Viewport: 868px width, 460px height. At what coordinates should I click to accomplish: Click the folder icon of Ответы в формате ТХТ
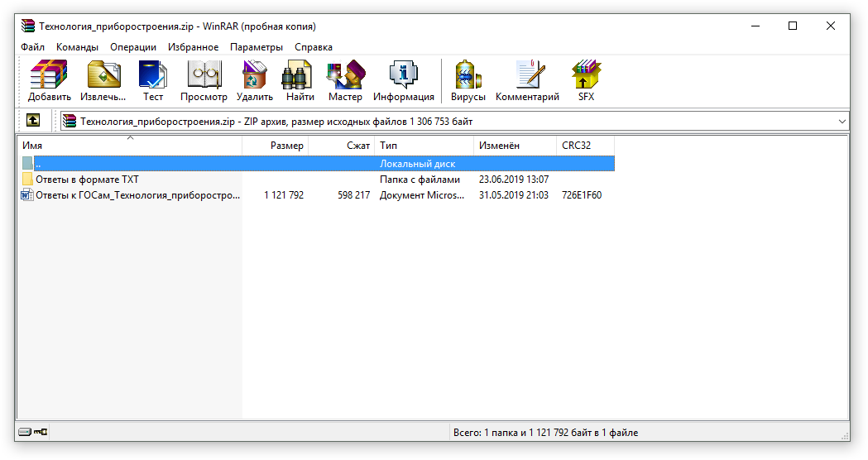point(27,180)
